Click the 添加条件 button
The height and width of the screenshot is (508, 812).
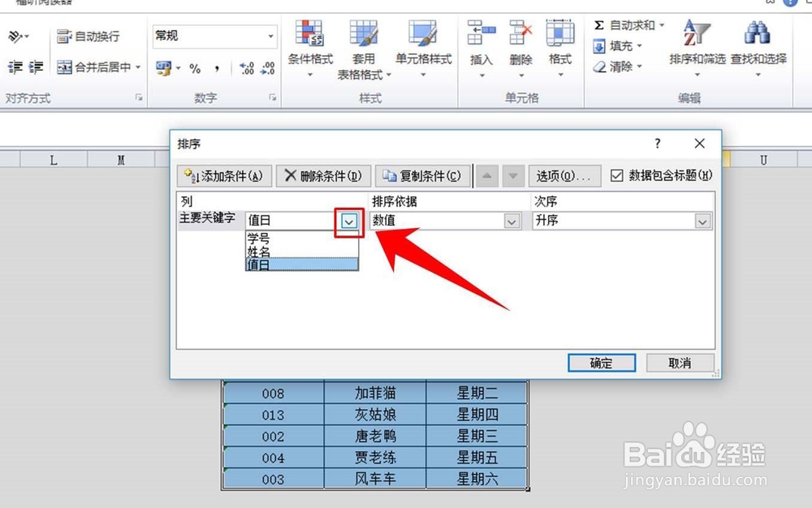point(223,175)
